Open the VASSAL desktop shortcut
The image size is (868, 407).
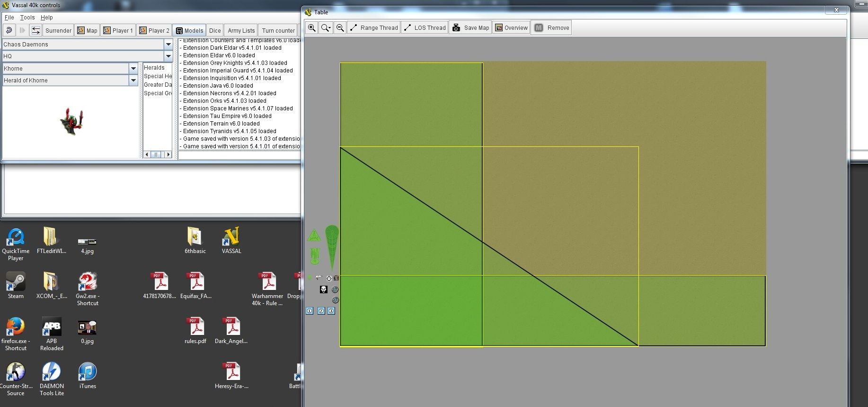(x=231, y=240)
